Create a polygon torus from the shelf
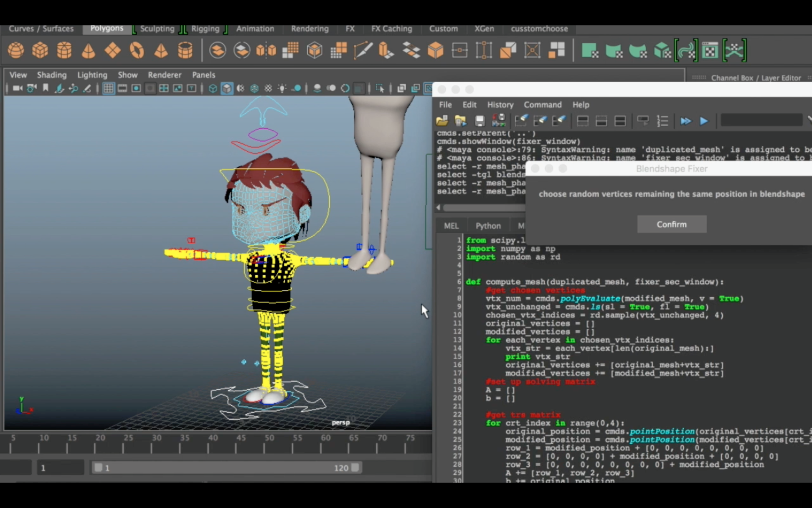 point(137,51)
